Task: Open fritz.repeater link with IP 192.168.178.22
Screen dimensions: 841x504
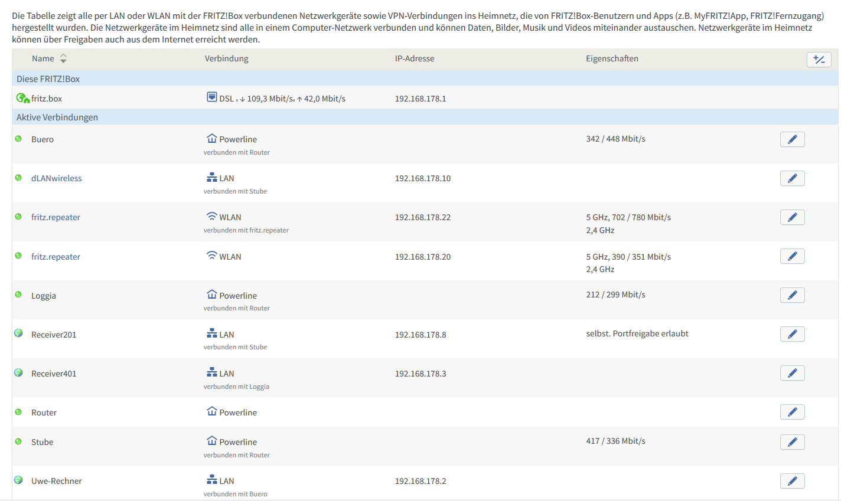Action: pyautogui.click(x=56, y=217)
